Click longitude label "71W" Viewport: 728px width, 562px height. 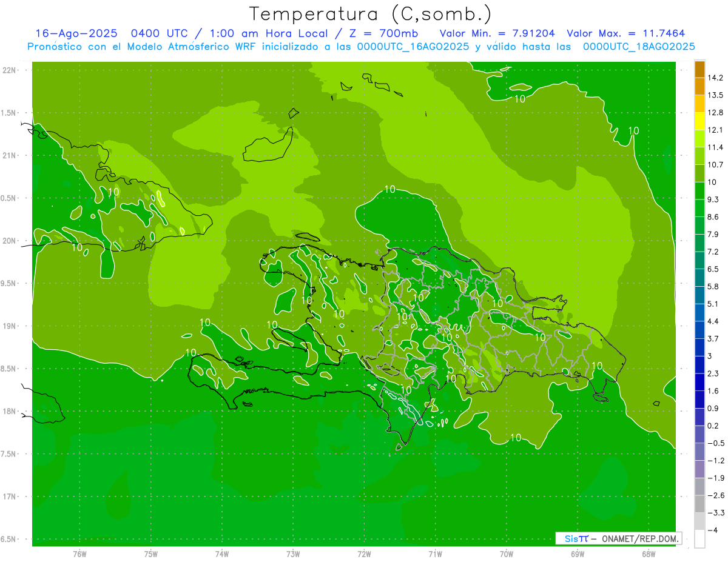(x=435, y=554)
